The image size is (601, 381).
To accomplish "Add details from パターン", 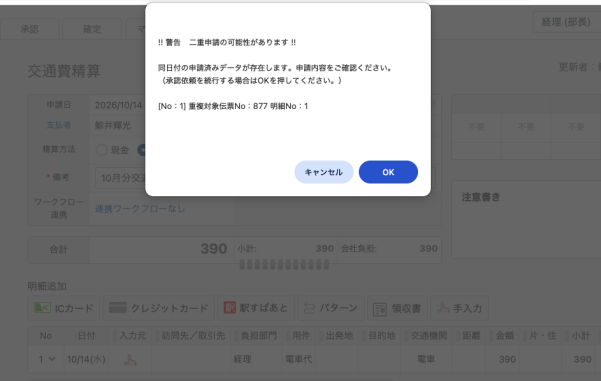I will point(331,308).
